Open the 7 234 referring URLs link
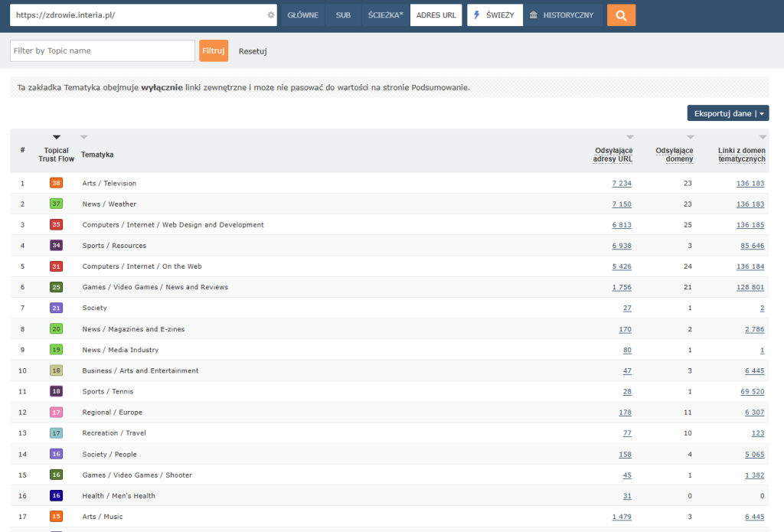The image size is (784, 532). (x=622, y=184)
